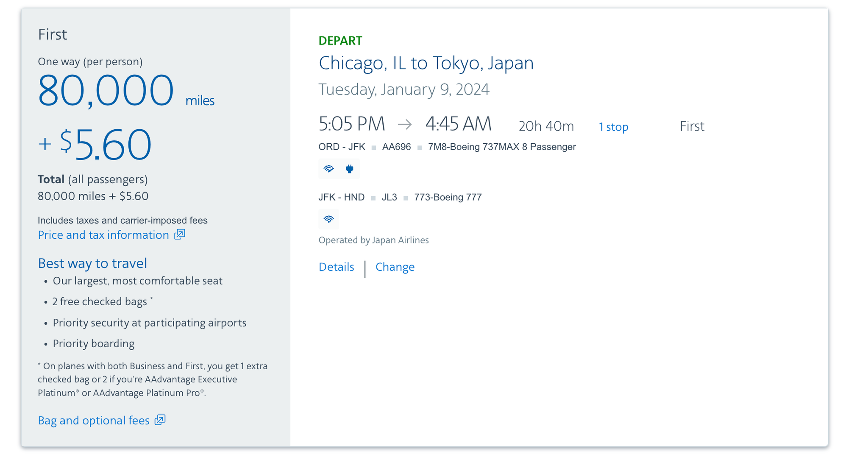Click the DEPART section heading
Image resolution: width=868 pixels, height=460 pixels.
[339, 40]
